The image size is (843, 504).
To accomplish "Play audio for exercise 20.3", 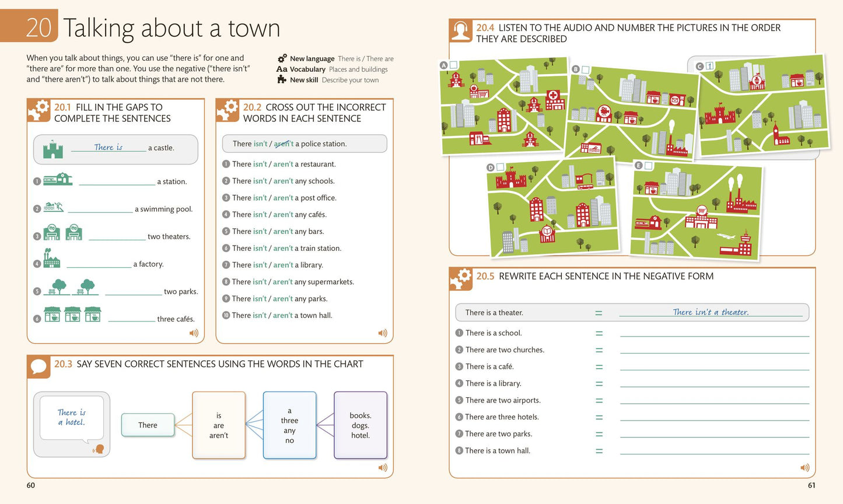I will click(x=383, y=467).
